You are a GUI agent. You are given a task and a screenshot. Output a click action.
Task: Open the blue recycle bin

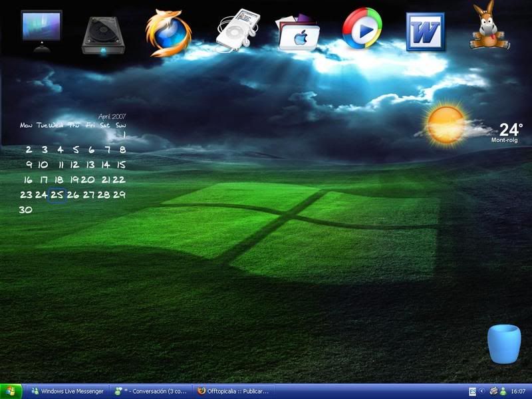pos(503,344)
